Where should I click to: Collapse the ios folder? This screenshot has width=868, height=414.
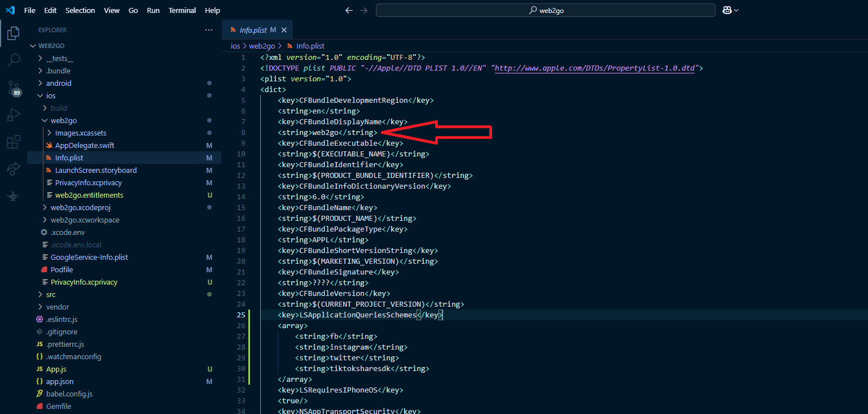tap(50, 95)
